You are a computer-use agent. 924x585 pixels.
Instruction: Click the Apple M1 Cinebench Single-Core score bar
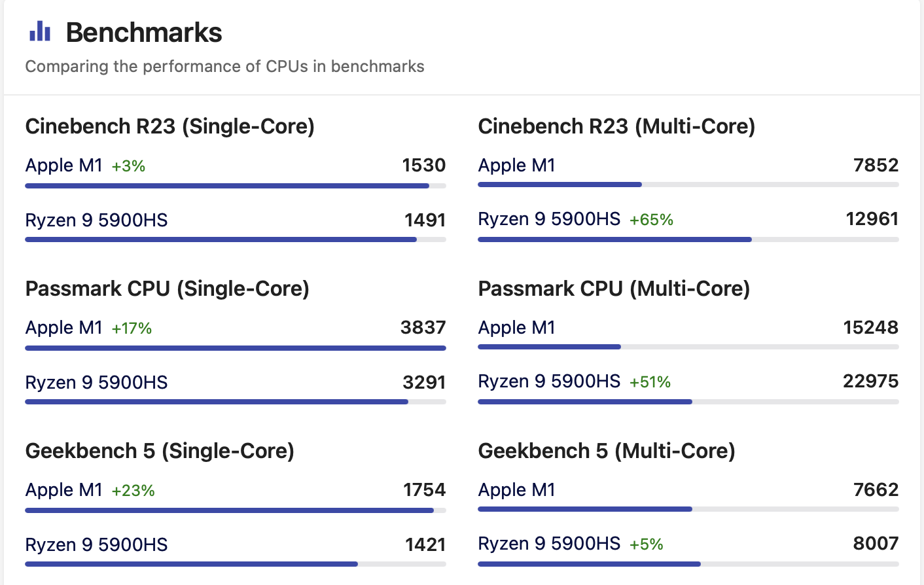227,186
